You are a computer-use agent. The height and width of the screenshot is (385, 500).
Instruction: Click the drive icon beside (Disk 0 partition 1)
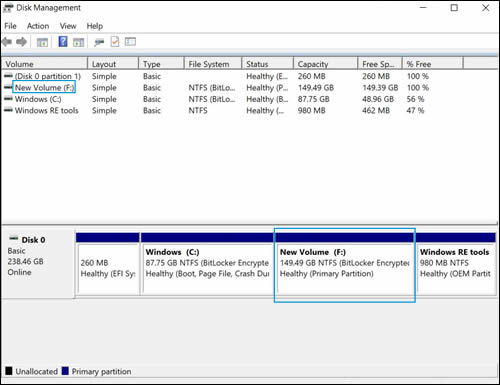click(9, 76)
